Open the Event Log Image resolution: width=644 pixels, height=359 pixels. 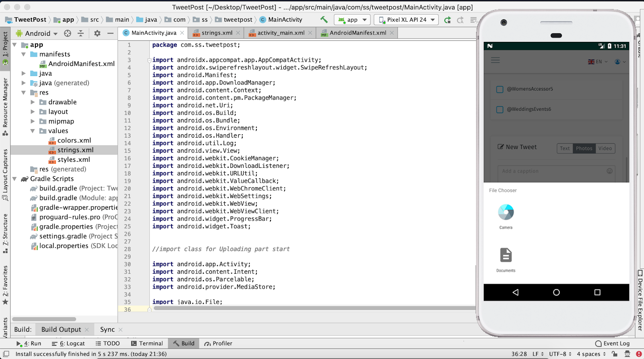coord(612,344)
